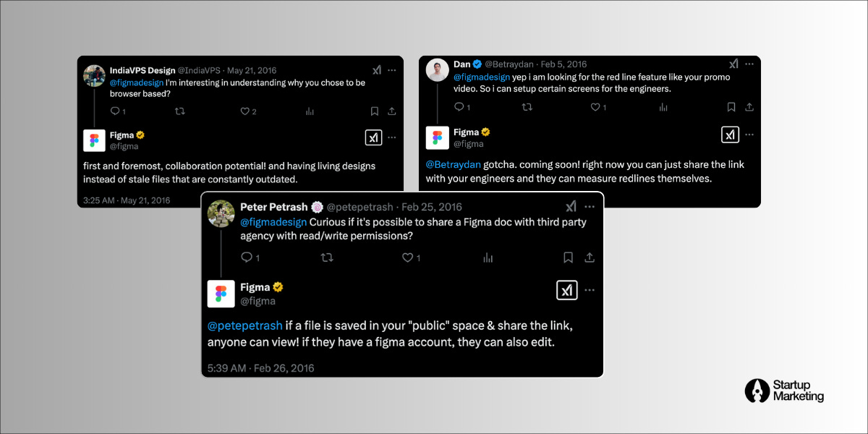
Task: Open Figma's profile avatar in Peter thread
Action: [221, 294]
